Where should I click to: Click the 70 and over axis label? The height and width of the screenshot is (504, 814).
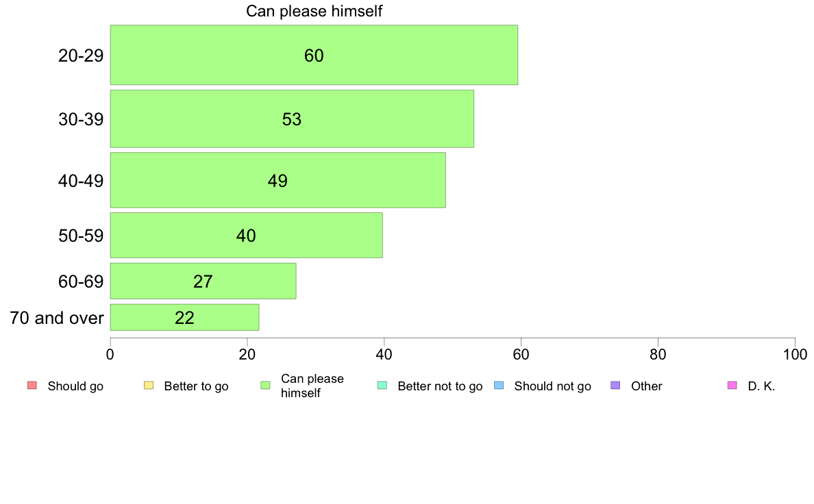[57, 318]
